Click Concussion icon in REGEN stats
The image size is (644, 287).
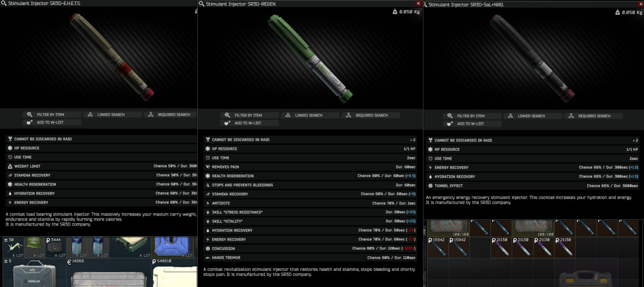[208, 248]
